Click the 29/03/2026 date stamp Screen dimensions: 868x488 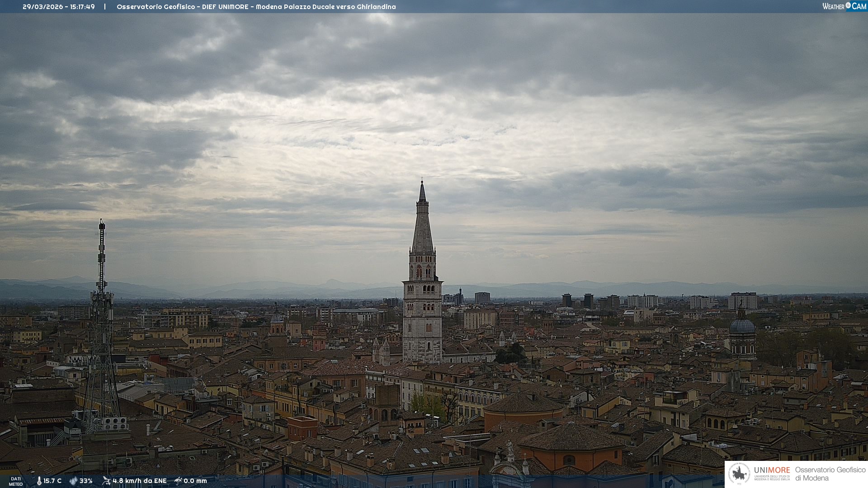(43, 7)
